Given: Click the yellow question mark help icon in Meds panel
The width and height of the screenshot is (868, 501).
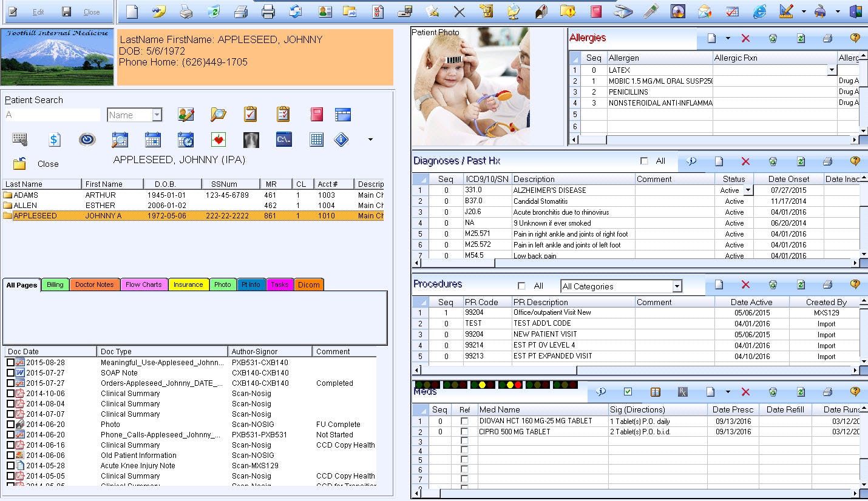Looking at the screenshot, I should point(855,391).
